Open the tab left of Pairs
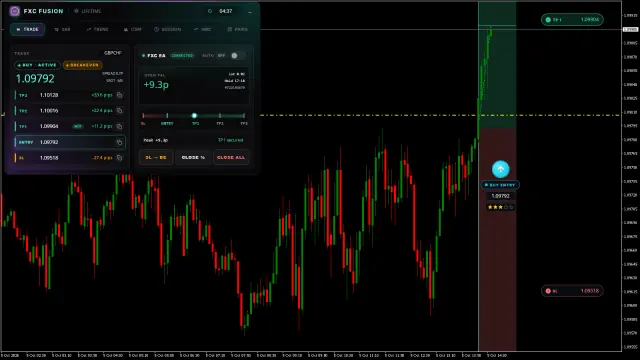The image size is (640, 360). [202, 29]
